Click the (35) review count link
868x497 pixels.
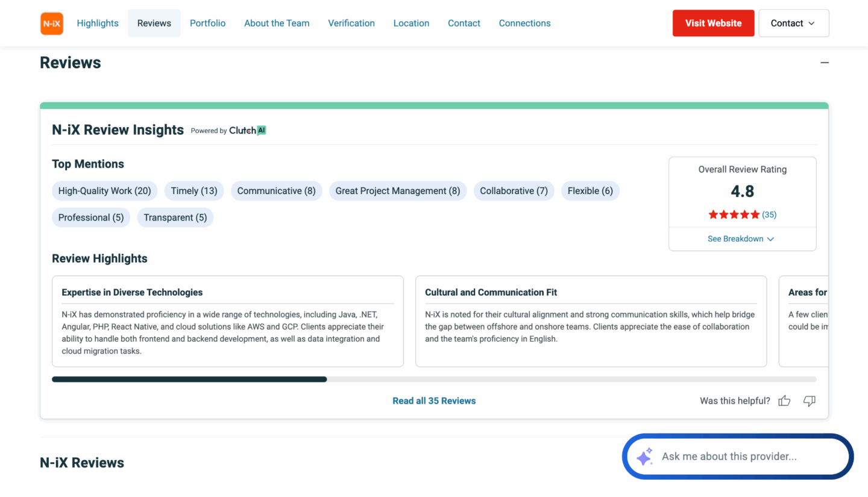[769, 214]
